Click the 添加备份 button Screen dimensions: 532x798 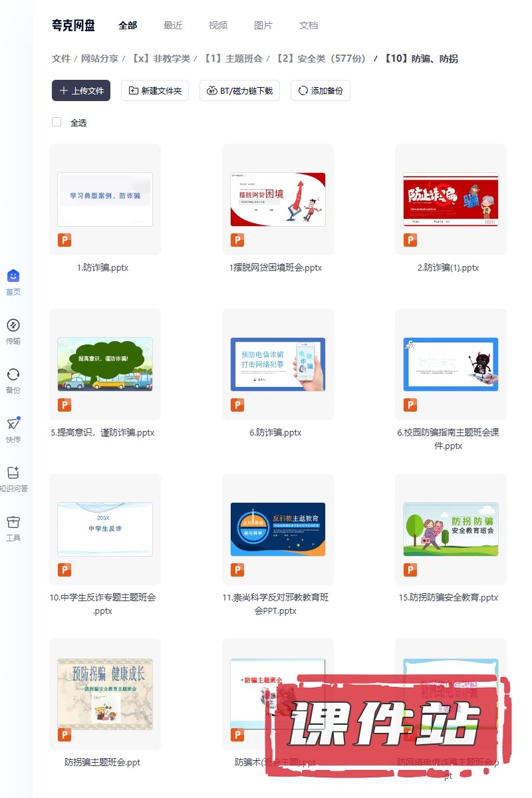click(320, 90)
